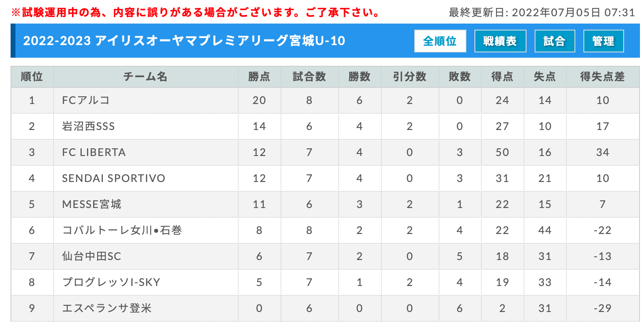This screenshot has height=325, width=644.
Task: Click the チーム名 column header
Action: pos(146,76)
